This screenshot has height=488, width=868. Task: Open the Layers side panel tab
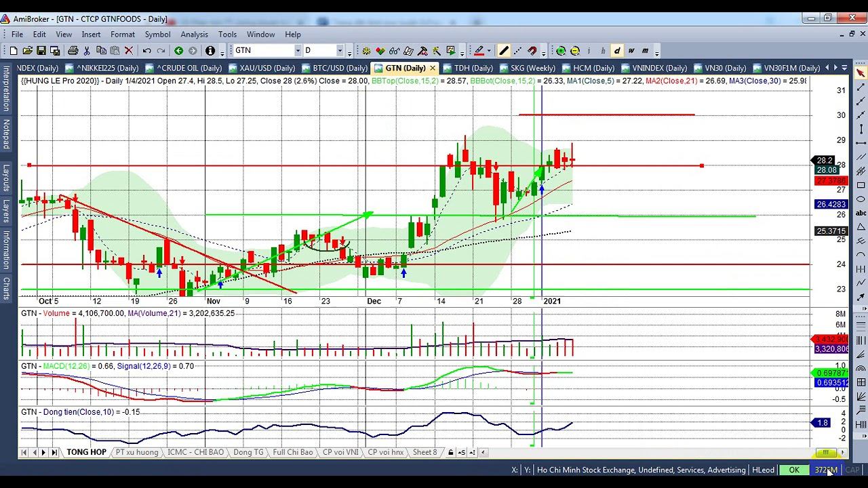(x=6, y=211)
